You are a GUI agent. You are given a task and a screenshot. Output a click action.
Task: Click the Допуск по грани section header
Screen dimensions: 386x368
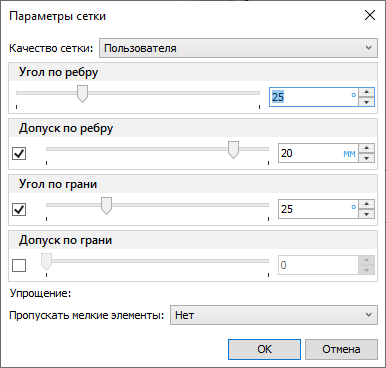(x=193, y=240)
